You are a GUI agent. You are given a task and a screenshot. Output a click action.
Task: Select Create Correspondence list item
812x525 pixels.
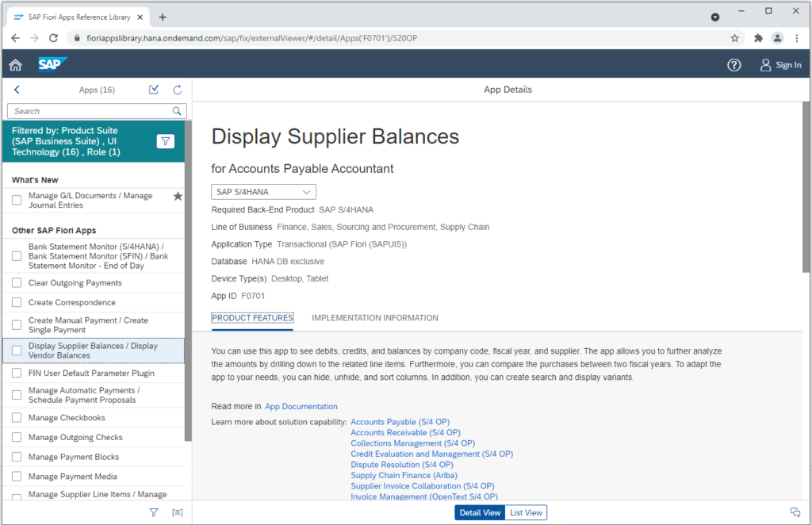tap(94, 302)
